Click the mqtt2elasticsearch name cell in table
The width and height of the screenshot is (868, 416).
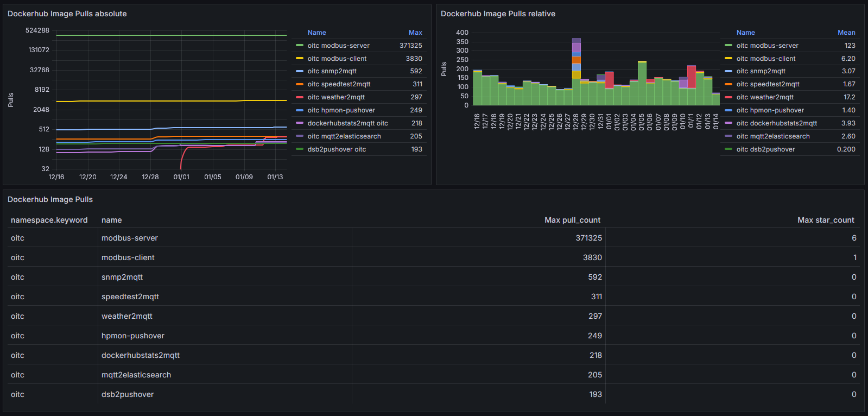tap(225, 375)
